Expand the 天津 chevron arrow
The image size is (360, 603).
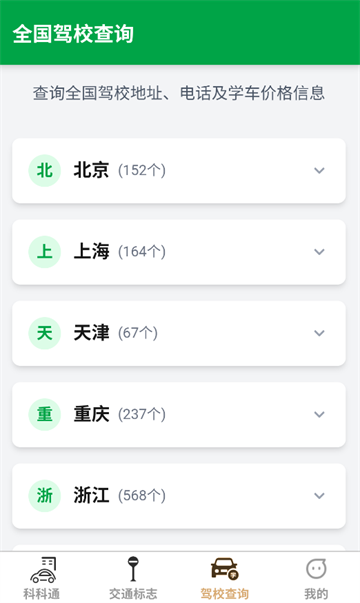pyautogui.click(x=319, y=333)
